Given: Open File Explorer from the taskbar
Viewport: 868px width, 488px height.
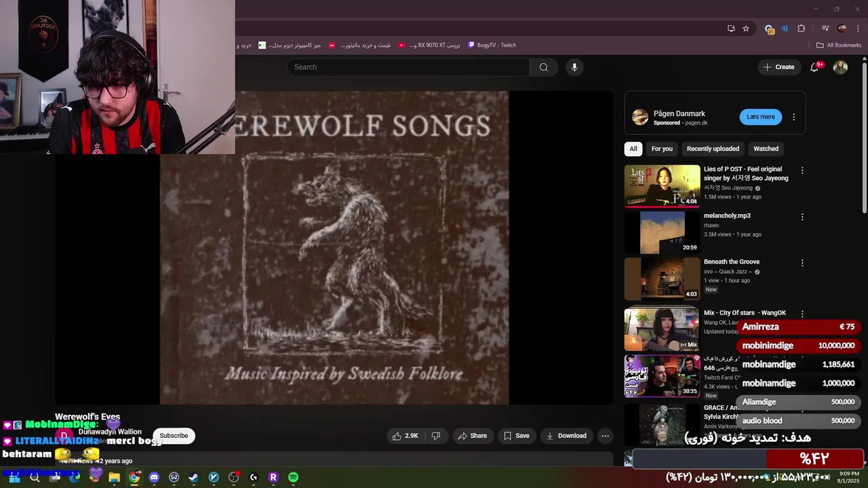Looking at the screenshot, I should pyautogui.click(x=114, y=477).
